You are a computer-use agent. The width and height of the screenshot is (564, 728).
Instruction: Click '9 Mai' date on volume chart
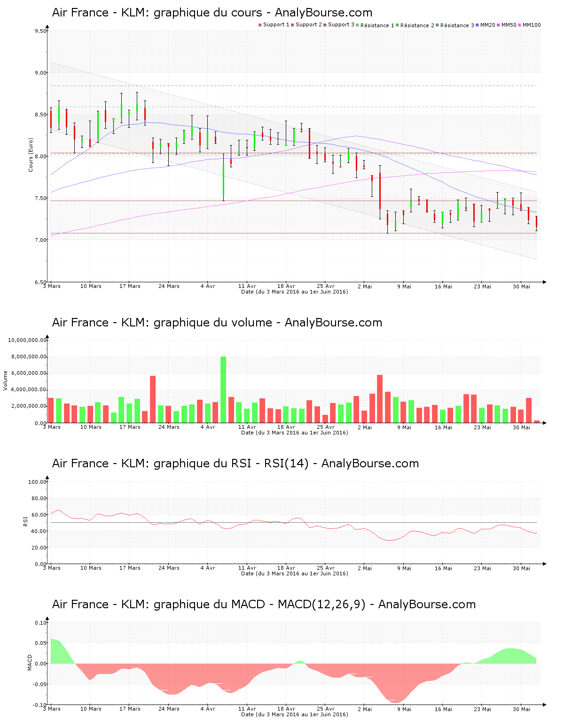tap(404, 427)
